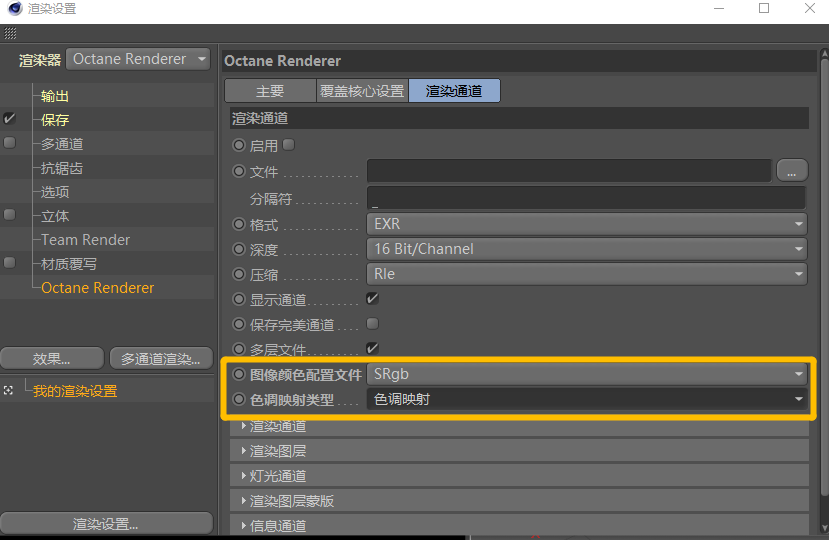
Task: Click the 文件 path input field
Action: (569, 171)
